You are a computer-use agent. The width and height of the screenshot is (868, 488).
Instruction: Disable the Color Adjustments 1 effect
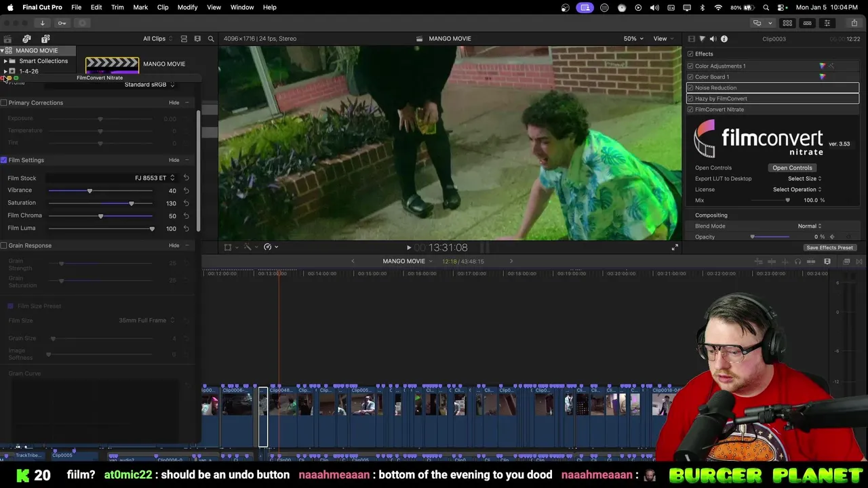point(690,66)
